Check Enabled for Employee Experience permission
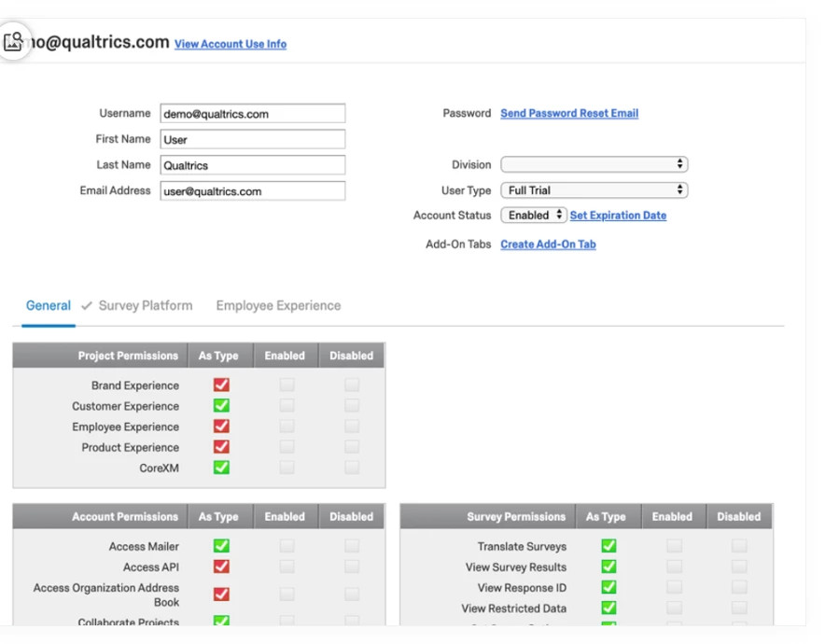Viewport: 825px width, 644px height. [x=287, y=427]
